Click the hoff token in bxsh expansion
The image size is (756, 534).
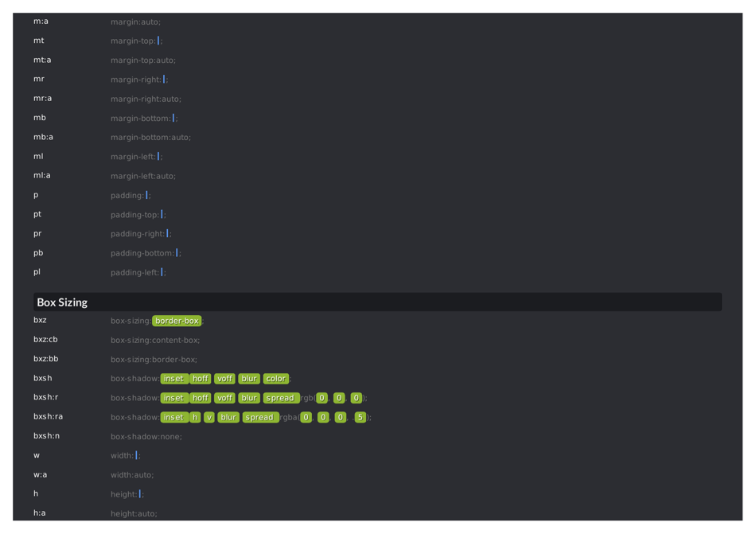click(200, 379)
